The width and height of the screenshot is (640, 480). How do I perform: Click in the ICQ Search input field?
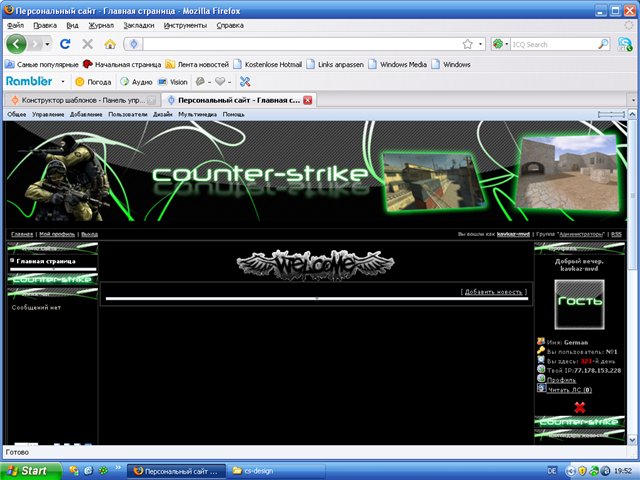coord(553,44)
